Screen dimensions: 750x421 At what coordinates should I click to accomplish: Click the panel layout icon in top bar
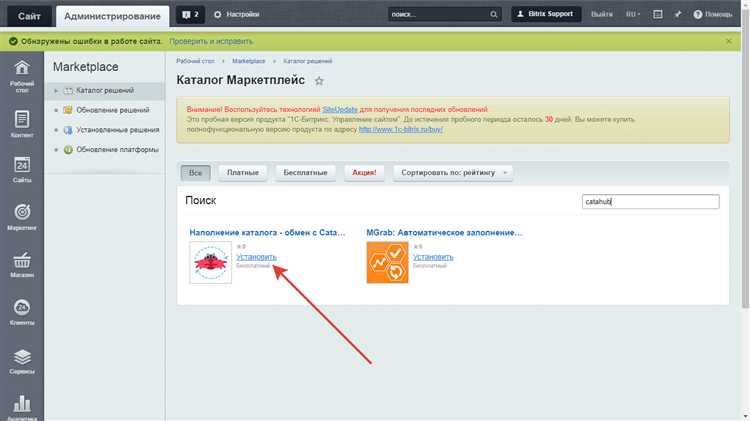658,14
